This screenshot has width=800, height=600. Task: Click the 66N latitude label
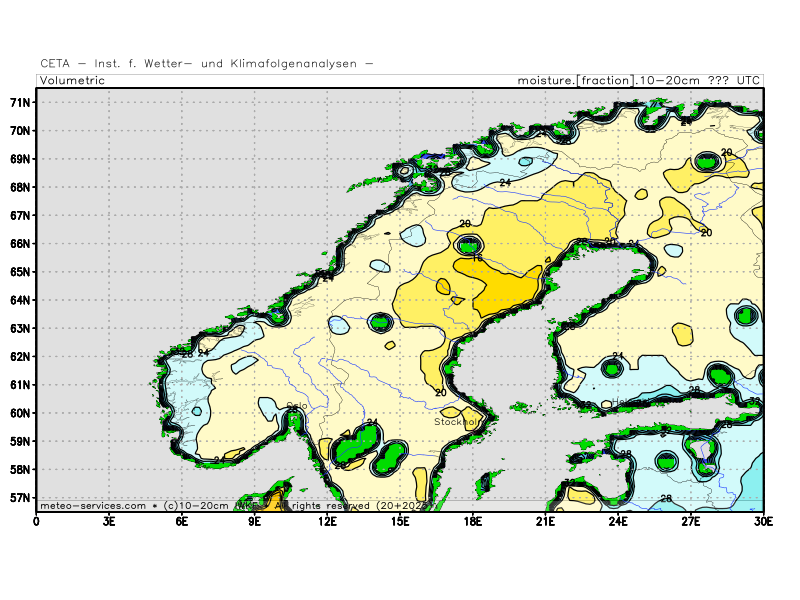pos(20,243)
